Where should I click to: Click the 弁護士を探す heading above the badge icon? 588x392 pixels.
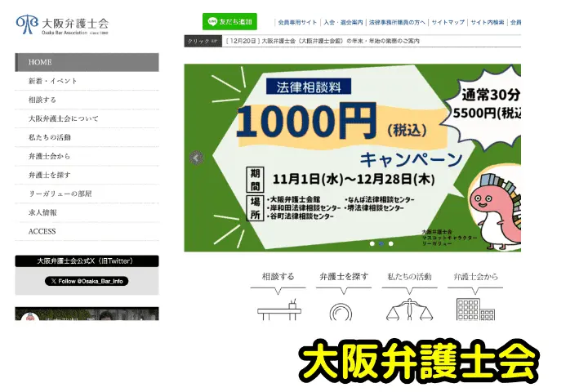344,277
